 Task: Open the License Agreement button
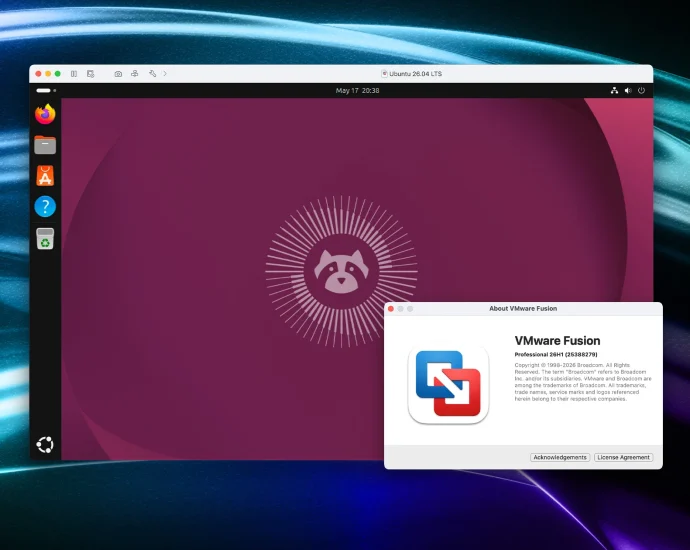pos(624,458)
